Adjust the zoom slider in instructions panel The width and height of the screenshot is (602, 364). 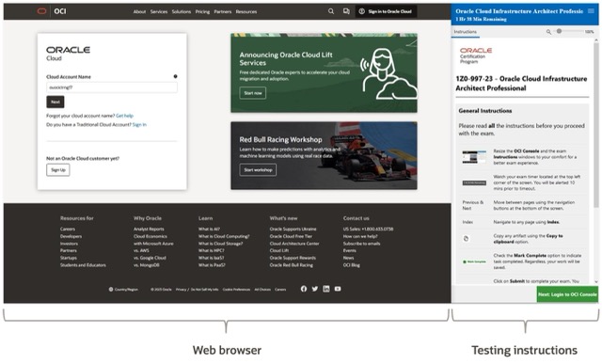tap(559, 31)
